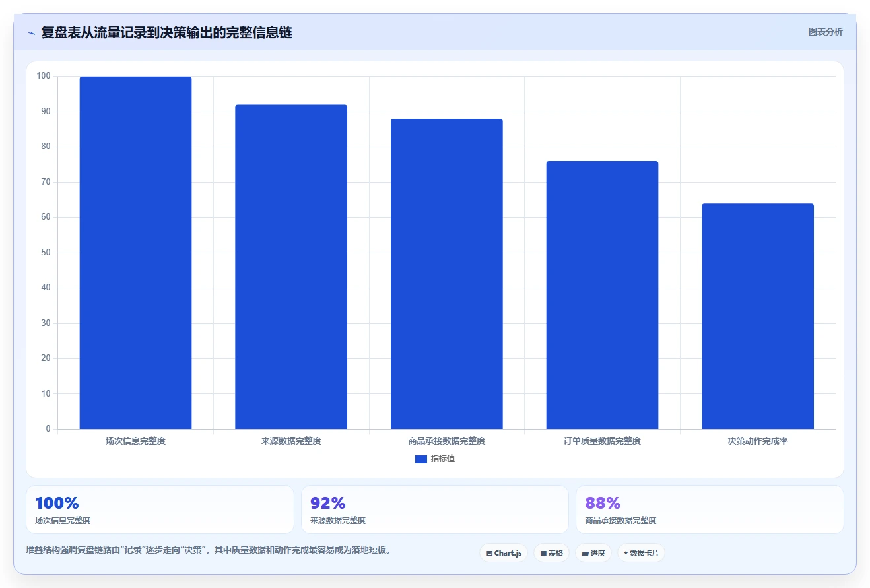Click the y-axis value 100
This screenshot has height=588, width=870.
point(44,76)
